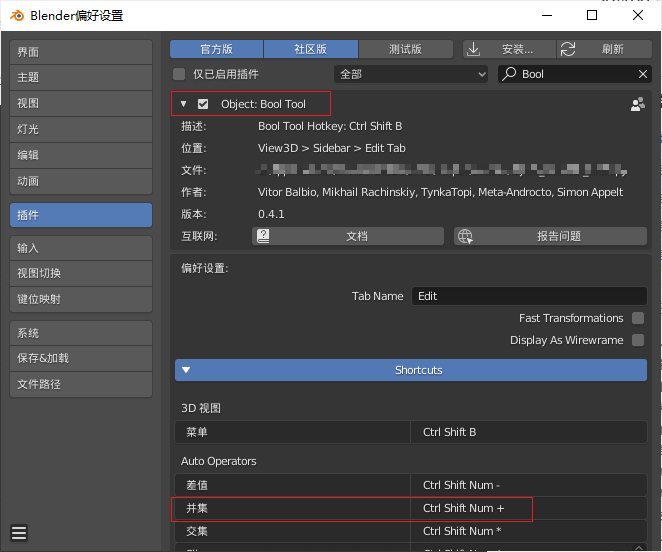
Task: Click the 交集 operator label cell
Action: (x=293, y=531)
